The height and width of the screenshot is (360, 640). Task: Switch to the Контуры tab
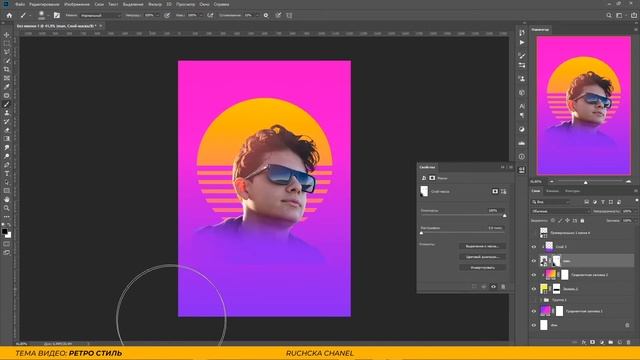click(572, 191)
